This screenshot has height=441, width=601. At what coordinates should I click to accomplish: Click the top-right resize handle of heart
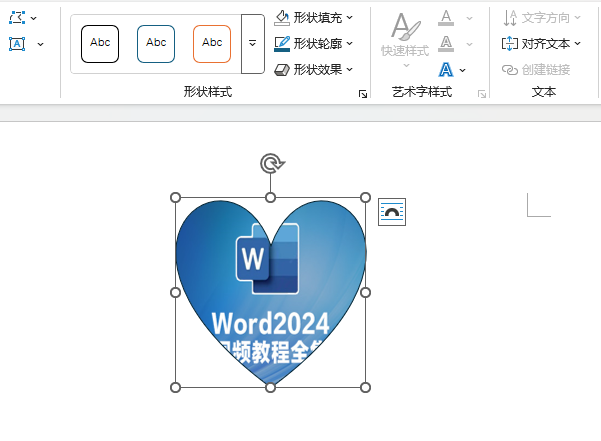point(365,197)
